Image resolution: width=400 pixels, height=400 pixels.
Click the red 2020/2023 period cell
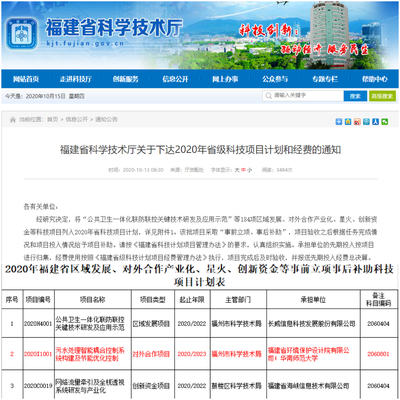pos(192,354)
